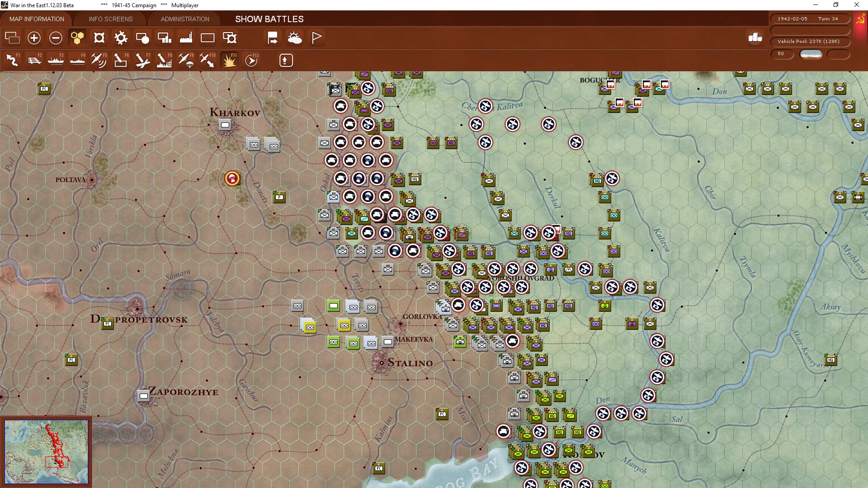868x488 pixels.
Task: Click the gear map overlay icon
Action: pos(121,38)
